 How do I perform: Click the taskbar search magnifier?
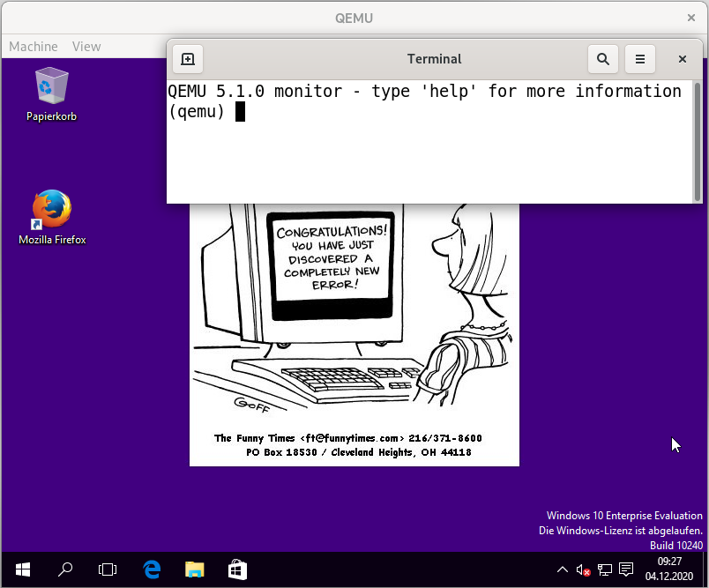coord(65,569)
